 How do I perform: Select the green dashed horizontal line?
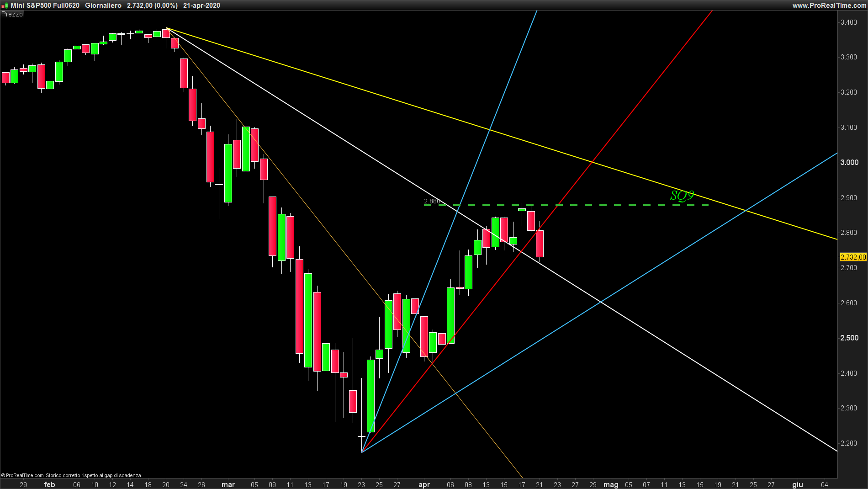[566, 205]
